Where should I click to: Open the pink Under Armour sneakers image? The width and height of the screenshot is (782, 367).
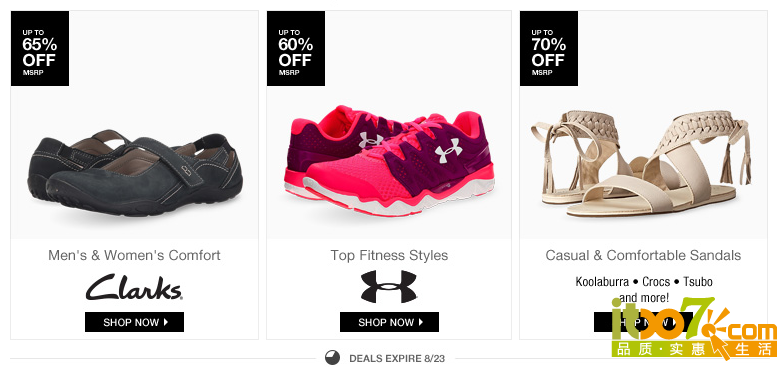click(390, 161)
